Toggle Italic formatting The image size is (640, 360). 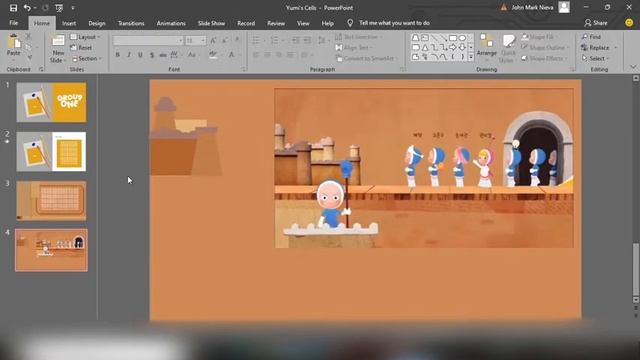tap(129, 55)
